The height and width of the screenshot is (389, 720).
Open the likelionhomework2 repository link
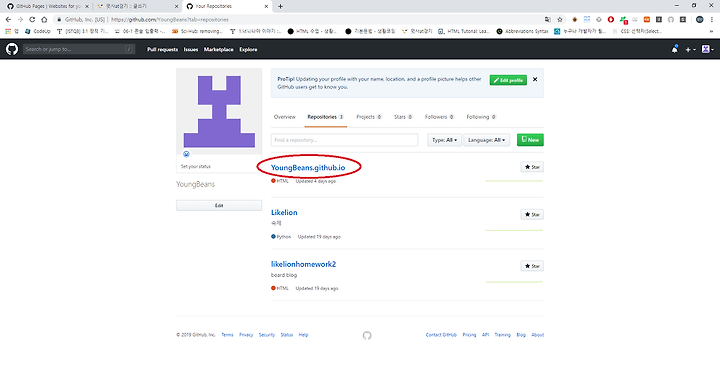pos(303,264)
